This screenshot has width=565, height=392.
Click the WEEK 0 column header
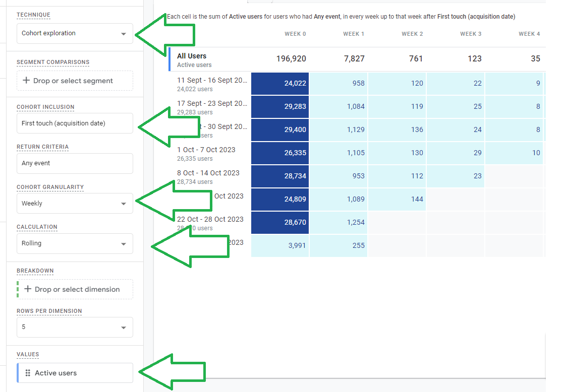click(x=295, y=34)
